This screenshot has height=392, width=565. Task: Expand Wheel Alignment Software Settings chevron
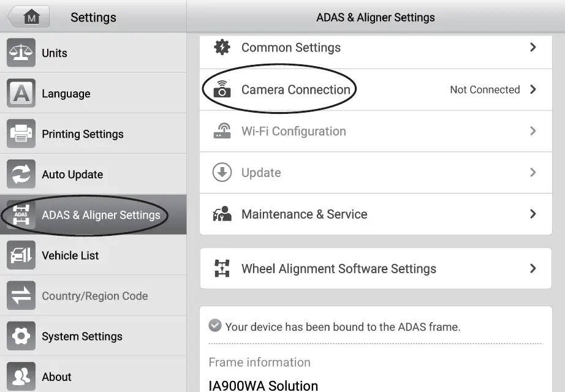[x=533, y=268]
